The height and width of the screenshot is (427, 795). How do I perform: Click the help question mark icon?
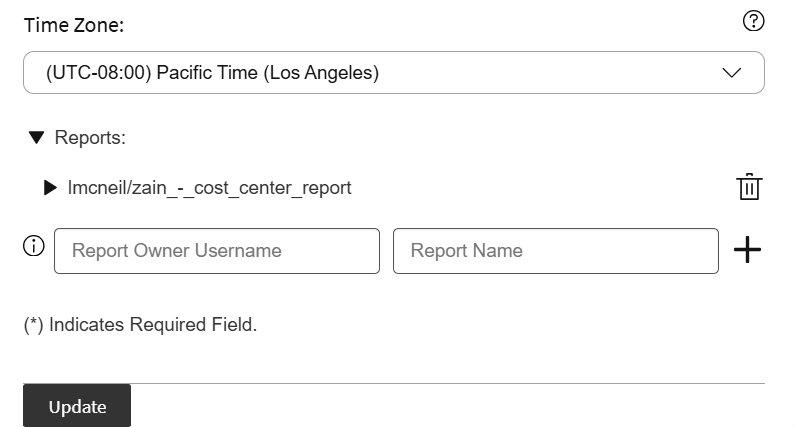click(x=754, y=21)
